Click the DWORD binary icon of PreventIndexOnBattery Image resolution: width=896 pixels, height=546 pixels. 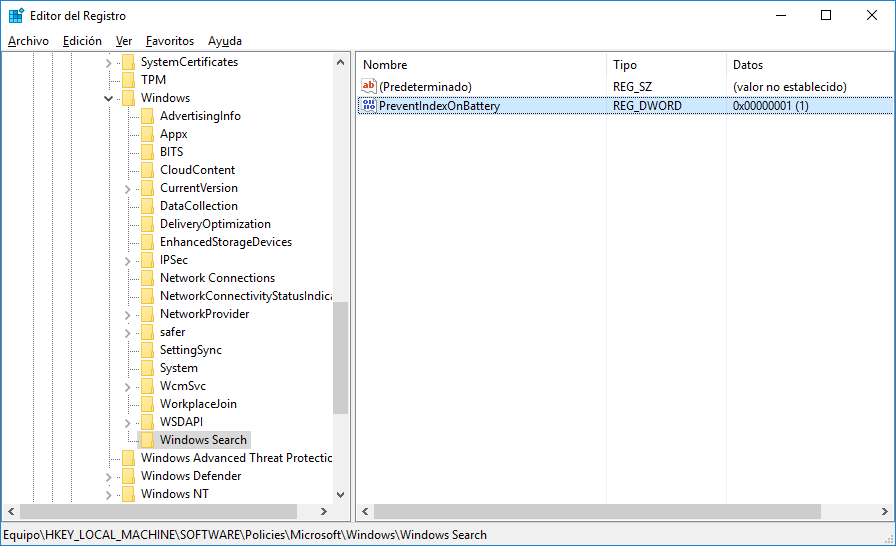click(369, 106)
